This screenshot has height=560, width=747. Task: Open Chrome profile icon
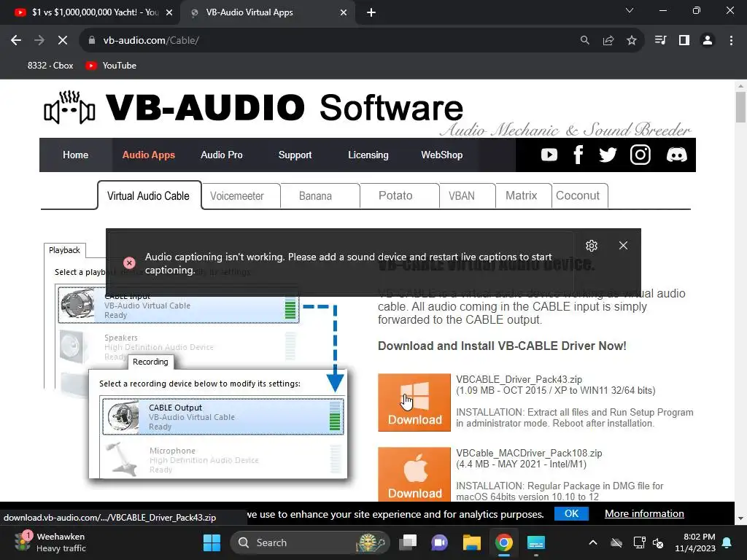tap(708, 41)
